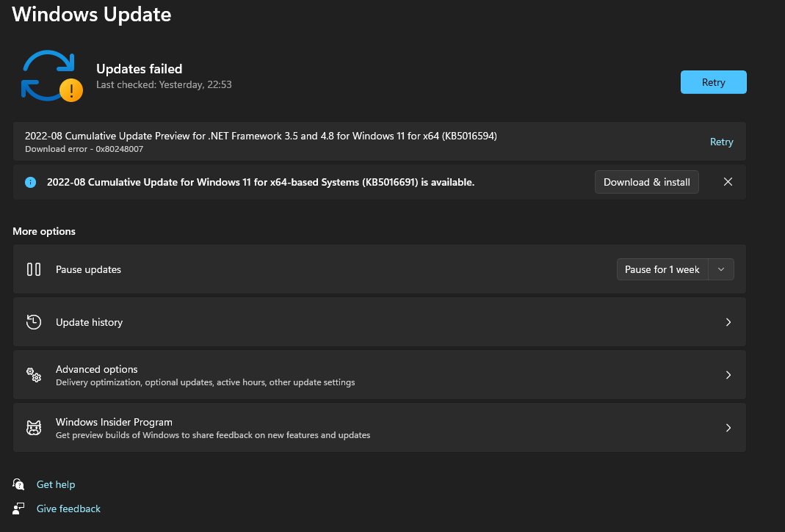The width and height of the screenshot is (785, 532).
Task: Click the Windows Insider cat icon
Action: click(34, 428)
